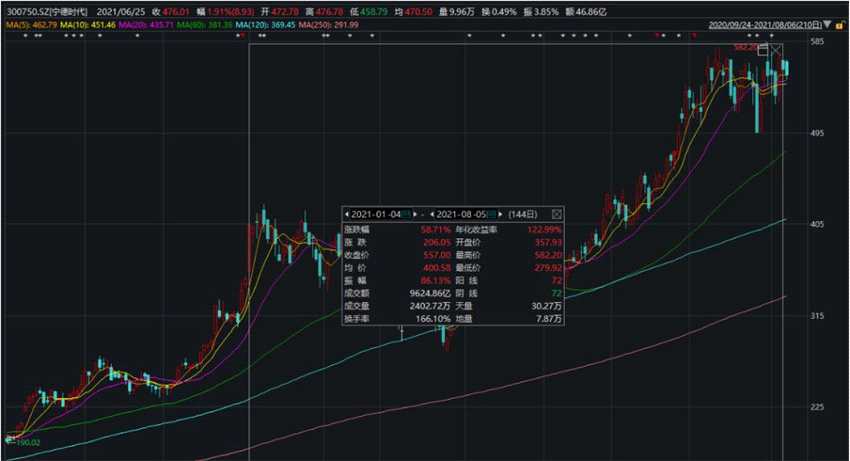Screen dimensions: 850x461
Task: Click the 582.20 high price marker
Action: [746, 48]
